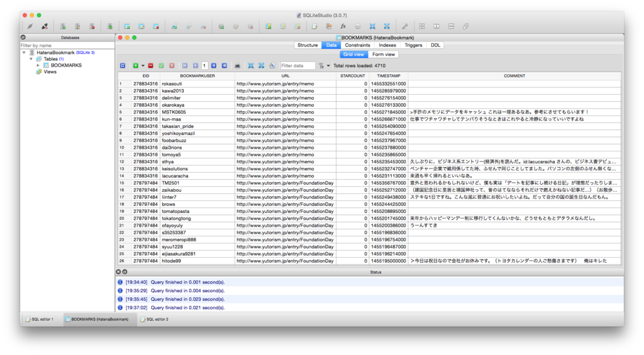Viewport: 644px width, 355px height.
Task: Click the Tile windows toolbar icon
Action: tap(422, 26)
